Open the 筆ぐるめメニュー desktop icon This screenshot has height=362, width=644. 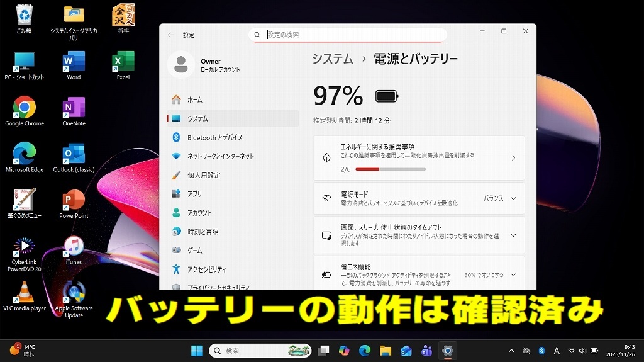25,203
